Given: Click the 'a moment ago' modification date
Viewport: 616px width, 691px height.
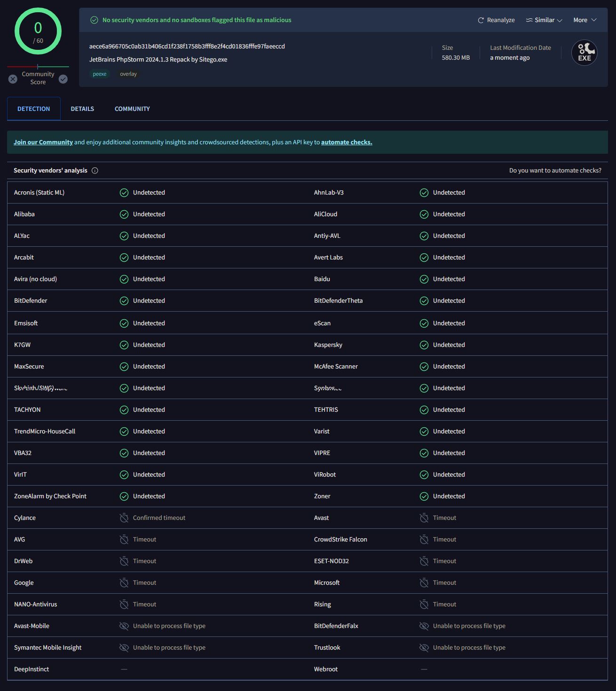Looking at the screenshot, I should coord(510,58).
